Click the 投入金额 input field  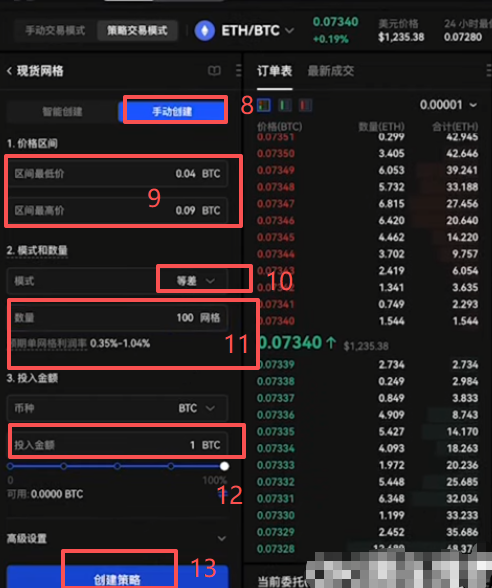pos(117,445)
